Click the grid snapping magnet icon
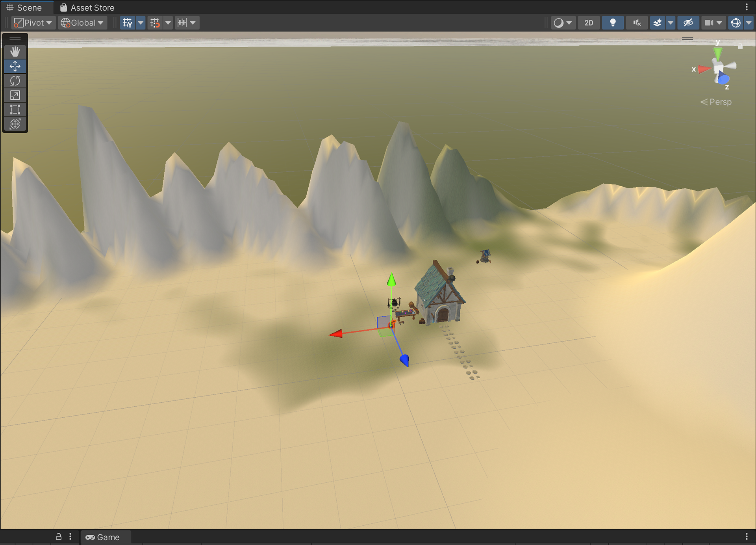756x545 pixels. point(155,23)
